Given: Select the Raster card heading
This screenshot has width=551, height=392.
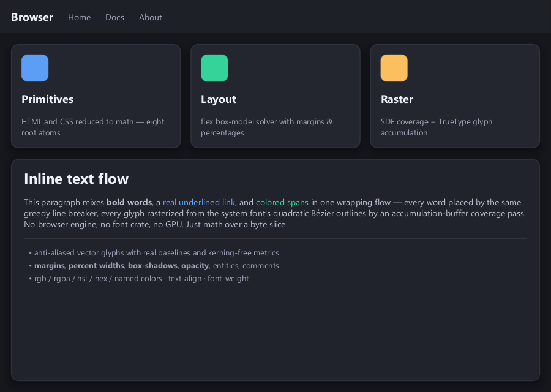Looking at the screenshot, I should click(397, 99).
